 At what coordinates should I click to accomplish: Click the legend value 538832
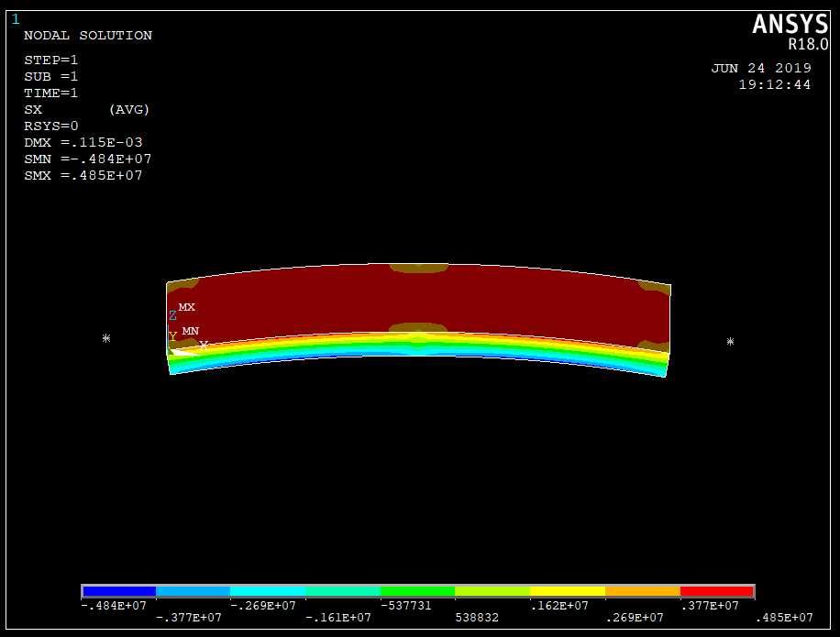coord(477,618)
